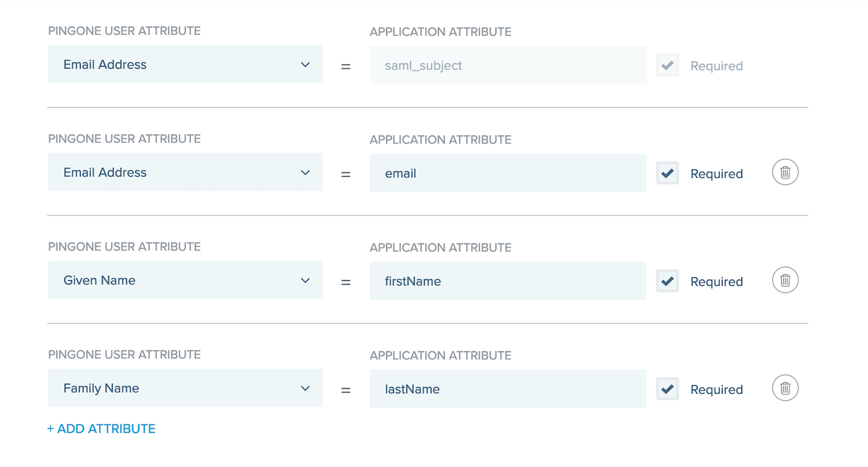Click the chevron on the Given Name dropdown
The width and height of the screenshot is (868, 467).
306,280
